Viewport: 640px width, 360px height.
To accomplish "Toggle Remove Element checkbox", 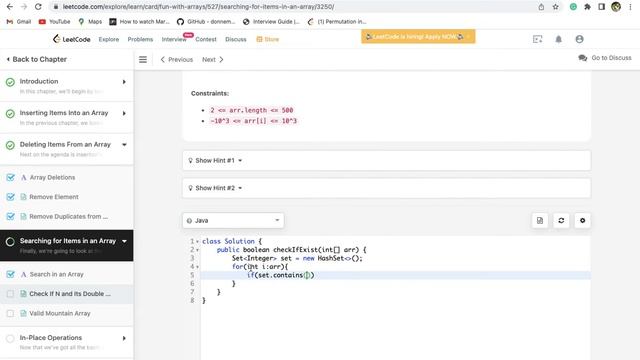I will (x=10, y=197).
